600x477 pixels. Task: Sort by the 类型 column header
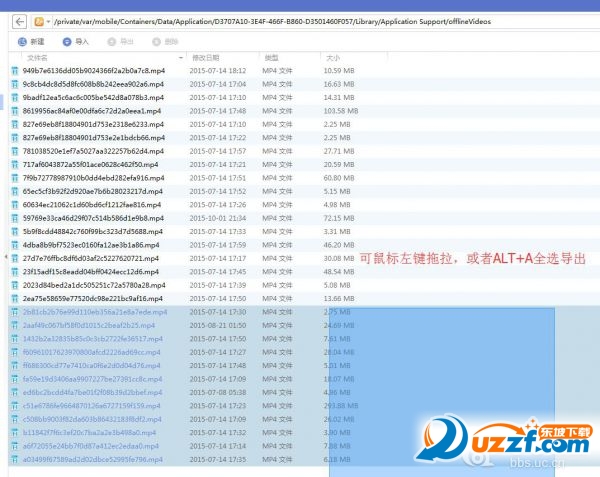click(271, 58)
